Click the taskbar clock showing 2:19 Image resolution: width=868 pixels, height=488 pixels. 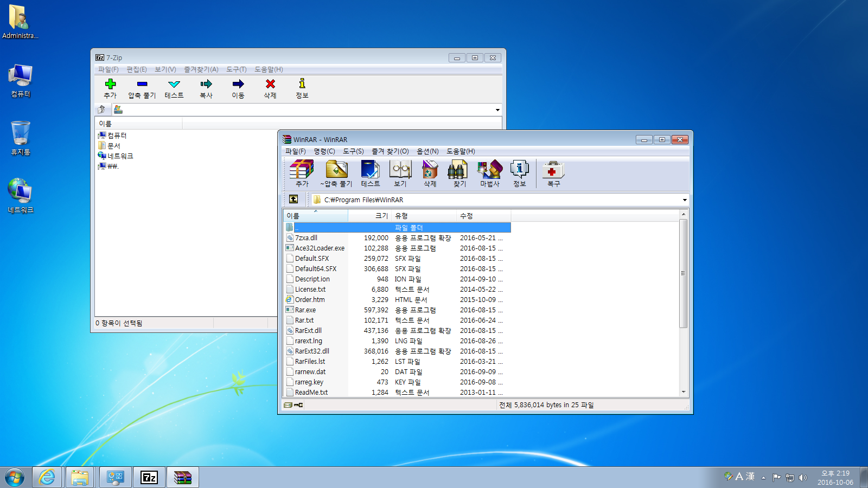tap(835, 478)
